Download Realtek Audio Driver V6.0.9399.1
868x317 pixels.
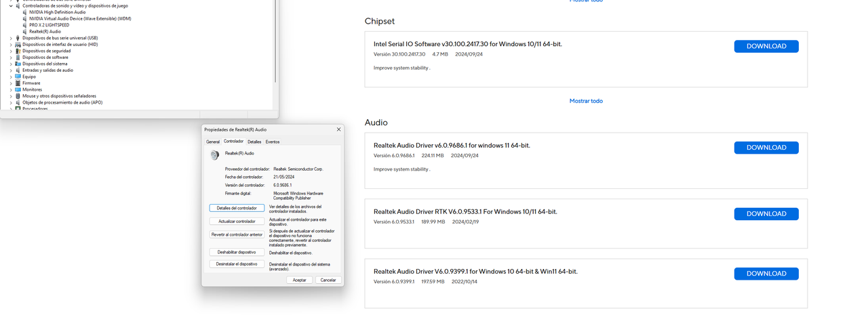(766, 274)
